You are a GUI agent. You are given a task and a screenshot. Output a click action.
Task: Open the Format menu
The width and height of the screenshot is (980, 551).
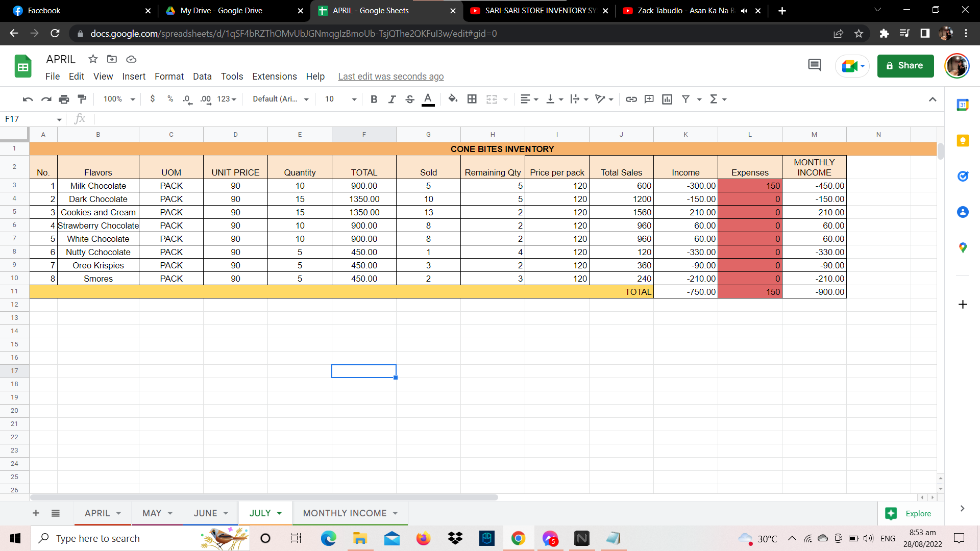coord(169,77)
